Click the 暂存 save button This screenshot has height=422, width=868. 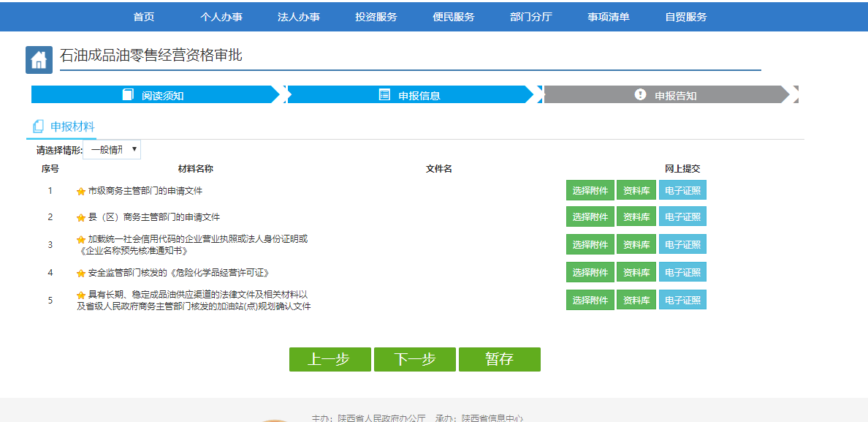coord(499,360)
